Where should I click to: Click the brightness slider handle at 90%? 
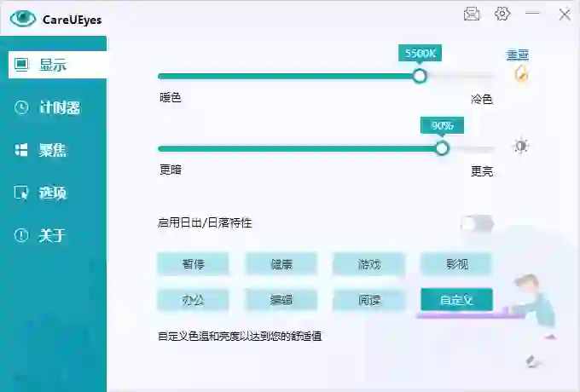(441, 148)
